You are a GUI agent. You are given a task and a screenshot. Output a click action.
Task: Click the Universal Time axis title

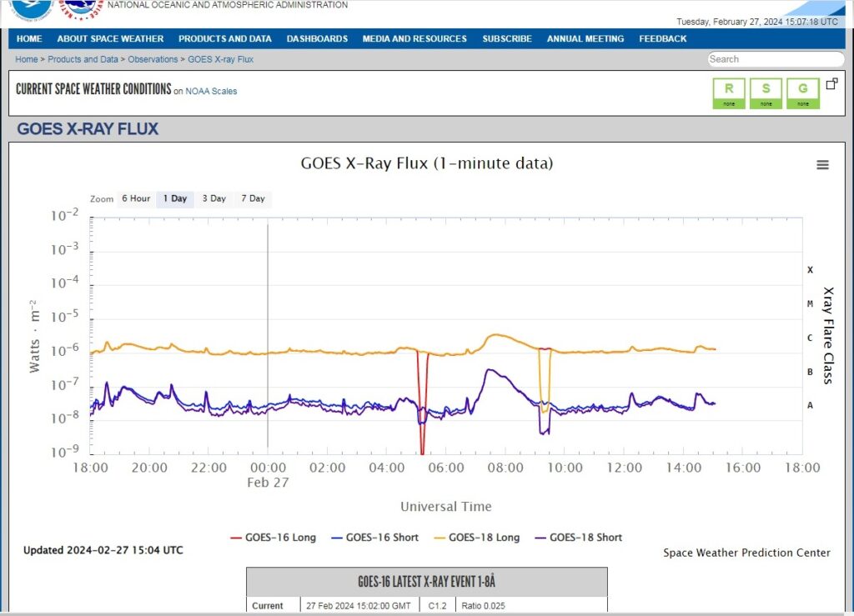[x=446, y=507]
